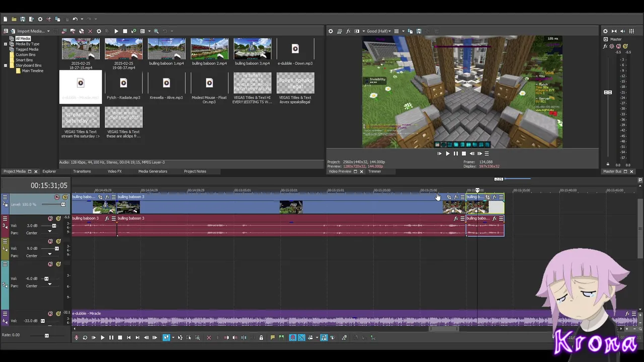
Task: Open Video Output FX in preview toolbar
Action: click(348, 31)
